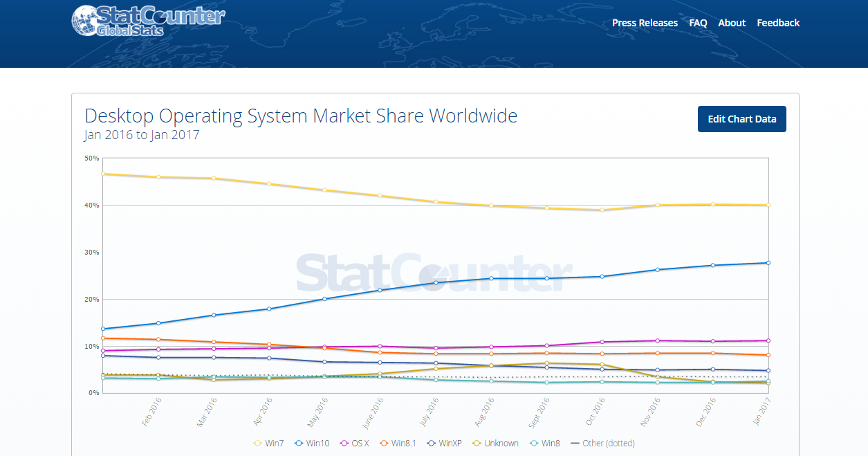Click the Unknown data point at Sept 2016
The height and width of the screenshot is (456, 868).
point(546,363)
